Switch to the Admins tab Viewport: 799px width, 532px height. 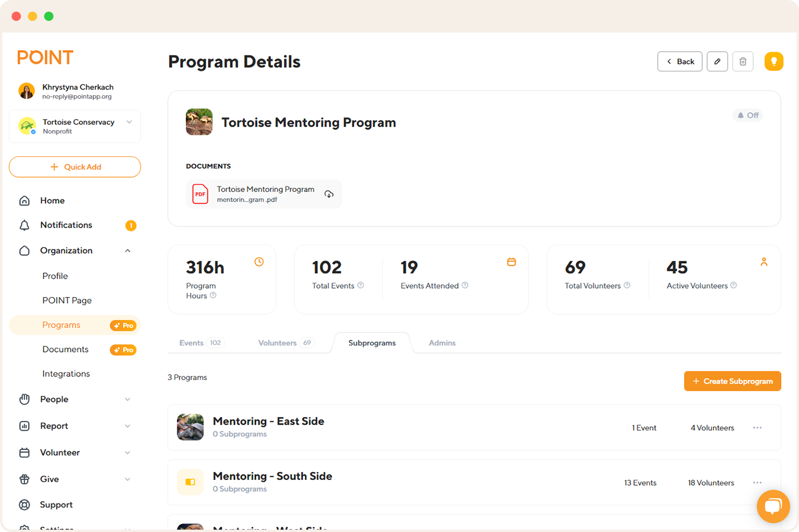pyautogui.click(x=442, y=343)
